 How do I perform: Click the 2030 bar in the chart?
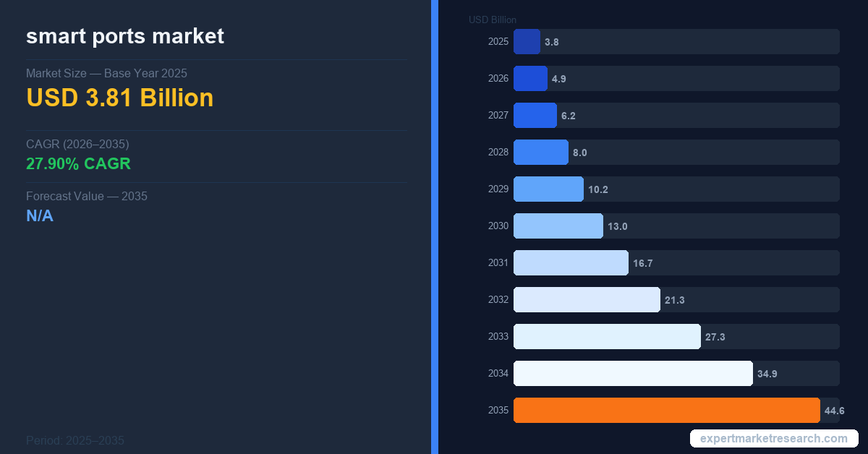558,226
